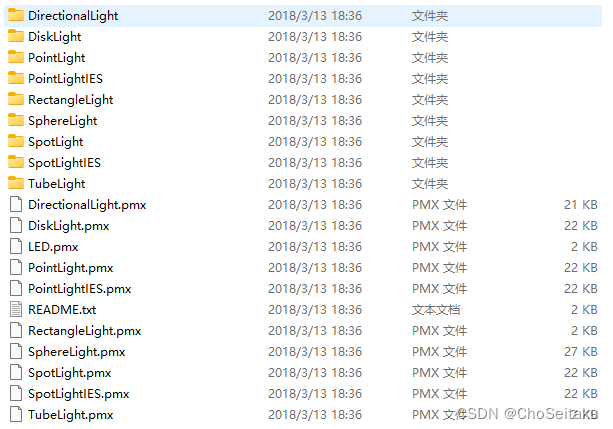Select the RectangleLight.pmx file name
The image size is (613, 429).
pos(85,331)
